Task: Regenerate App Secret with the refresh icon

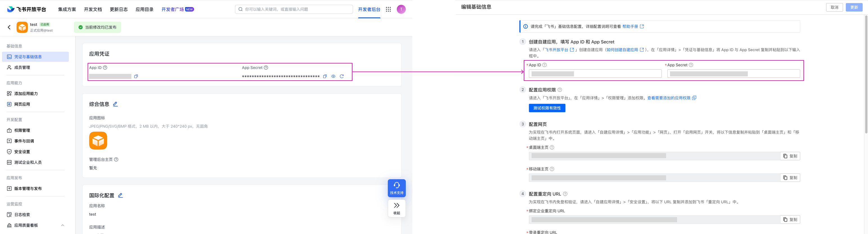Action: pos(342,76)
